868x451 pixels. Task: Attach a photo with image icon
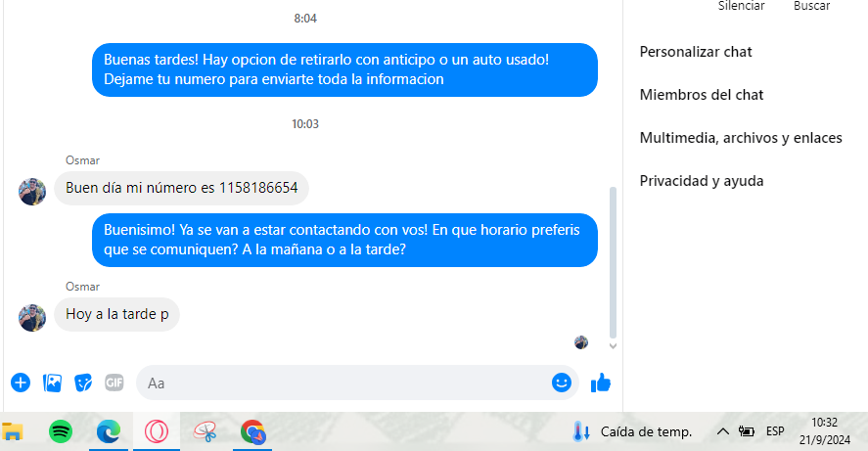click(52, 383)
